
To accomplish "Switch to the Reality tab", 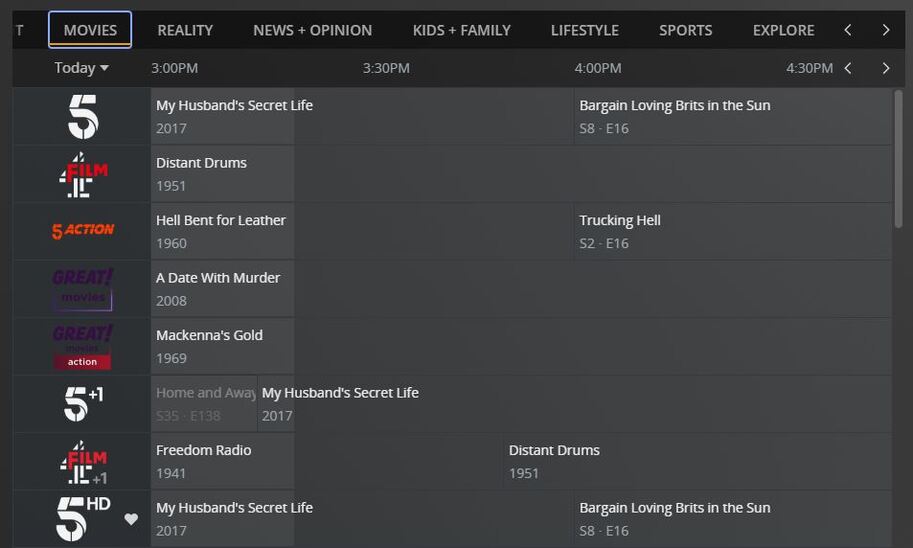I will pos(185,30).
